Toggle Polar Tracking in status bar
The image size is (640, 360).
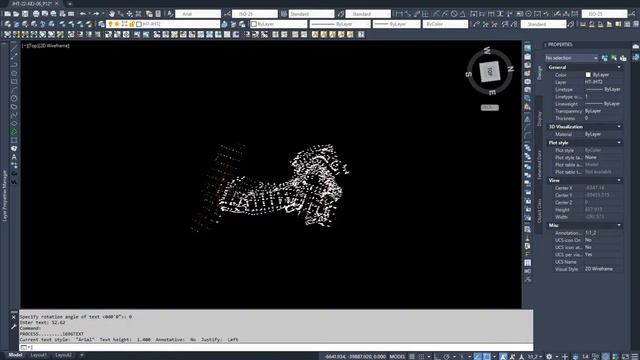click(447, 356)
